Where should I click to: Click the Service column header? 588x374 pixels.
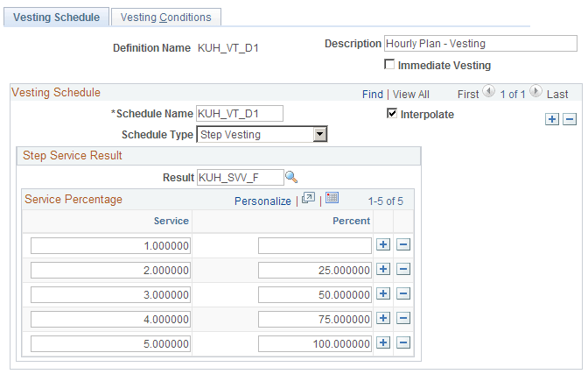tap(171, 221)
